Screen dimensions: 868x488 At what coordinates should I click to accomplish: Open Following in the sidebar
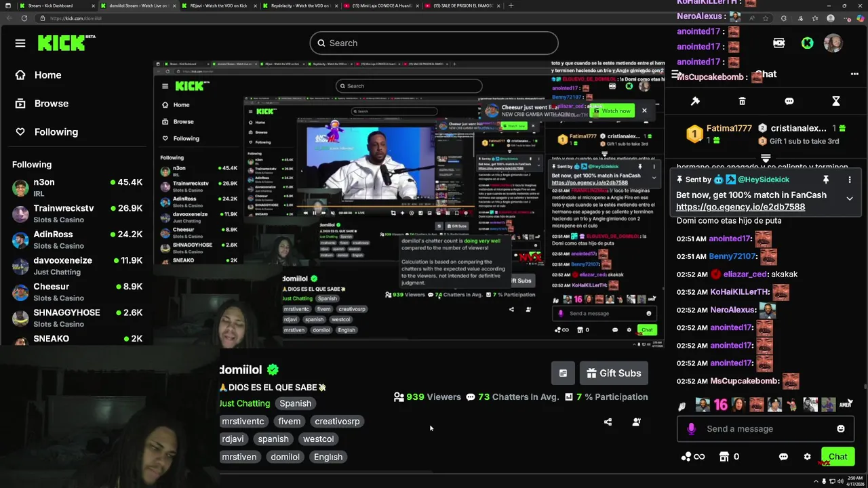47,132
